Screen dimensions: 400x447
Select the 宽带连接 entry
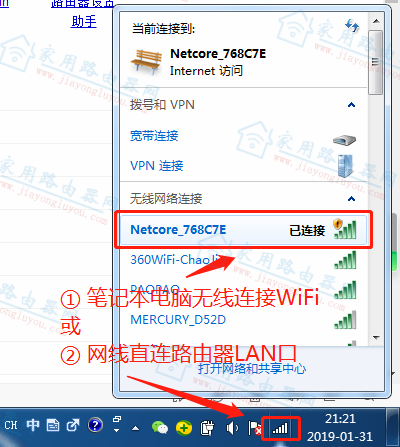(243, 136)
